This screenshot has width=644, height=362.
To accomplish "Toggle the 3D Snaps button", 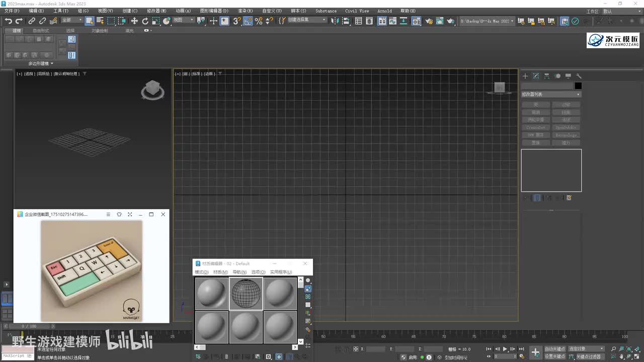I will click(x=236, y=21).
